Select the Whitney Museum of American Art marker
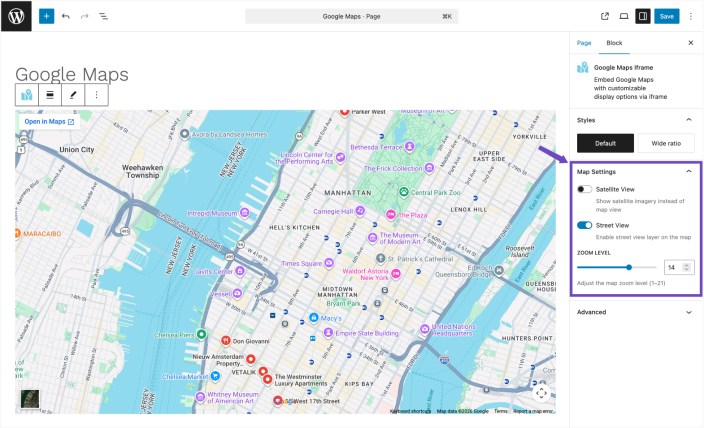 click(x=200, y=397)
